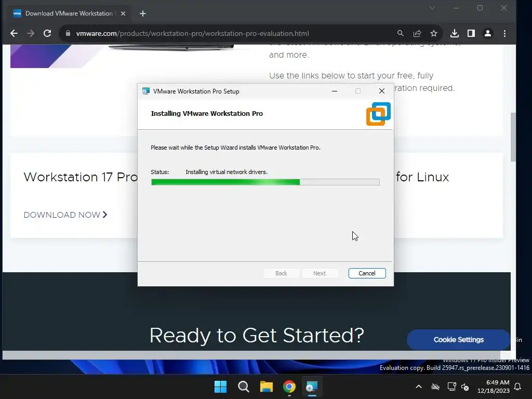Click the disabled Back button
Image resolution: width=532 pixels, height=399 pixels.
[x=281, y=273]
